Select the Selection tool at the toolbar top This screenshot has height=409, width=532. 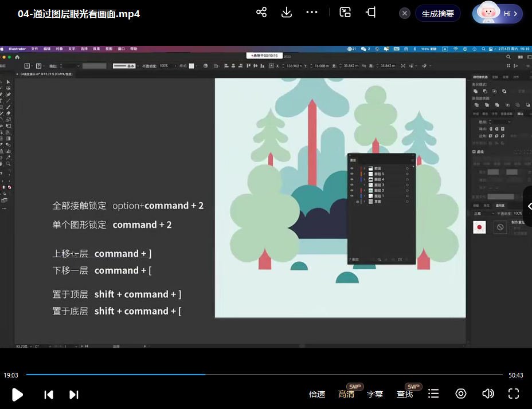(x=7, y=81)
